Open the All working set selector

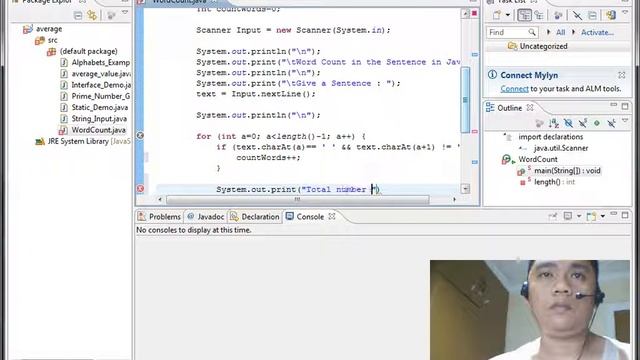(x=561, y=32)
